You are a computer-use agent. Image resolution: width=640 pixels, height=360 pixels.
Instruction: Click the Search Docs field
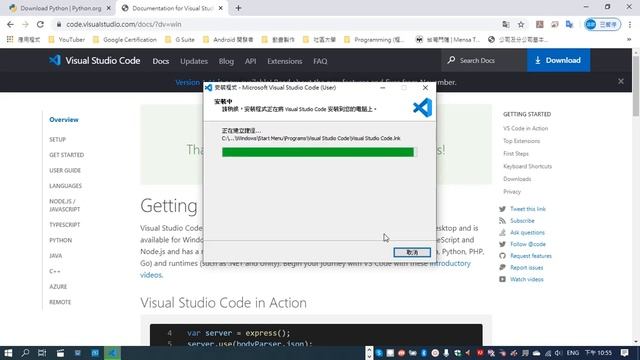(484, 60)
